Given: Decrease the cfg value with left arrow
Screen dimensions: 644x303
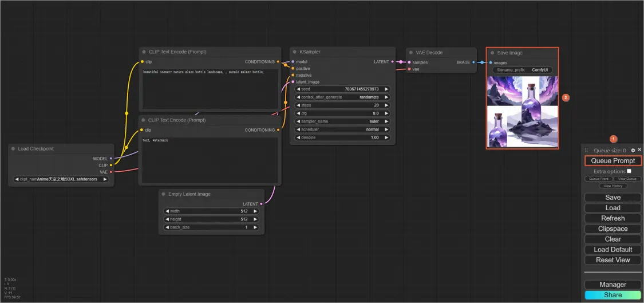Looking at the screenshot, I should click(298, 113).
